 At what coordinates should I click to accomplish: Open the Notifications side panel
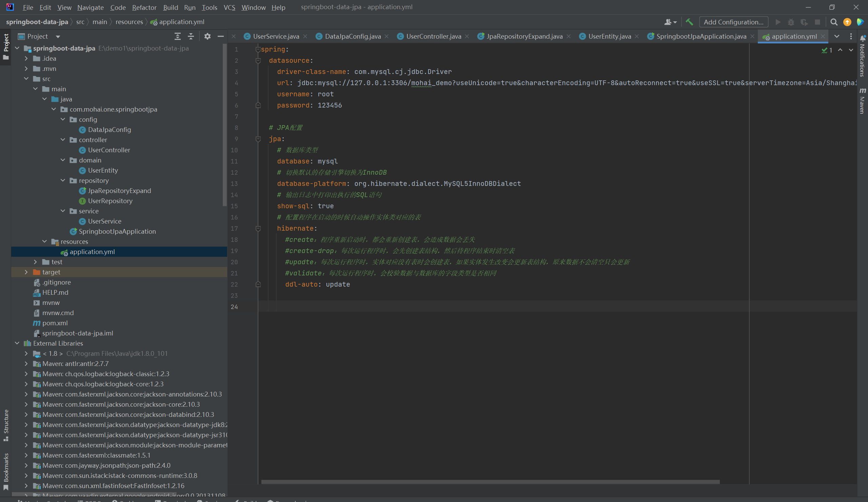pos(862,57)
